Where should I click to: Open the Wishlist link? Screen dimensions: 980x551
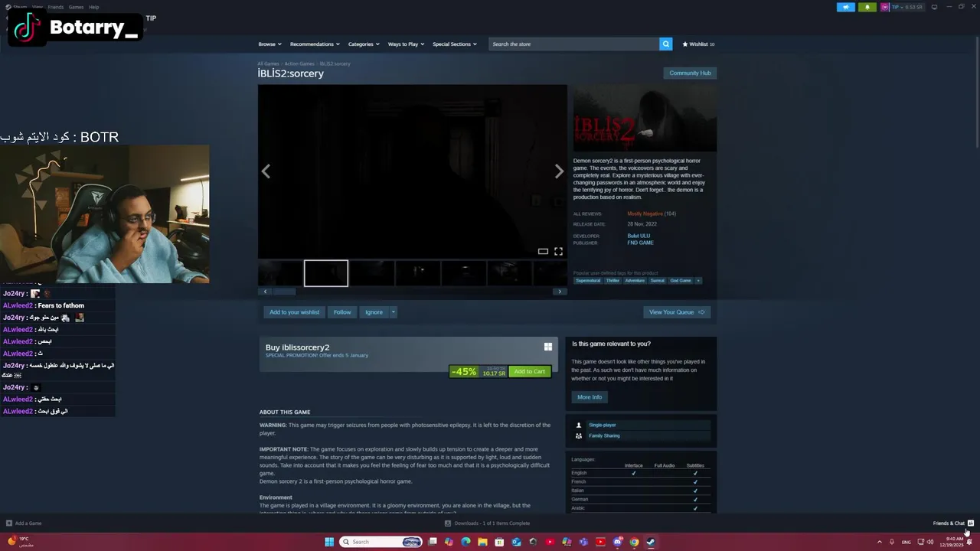[x=698, y=44]
